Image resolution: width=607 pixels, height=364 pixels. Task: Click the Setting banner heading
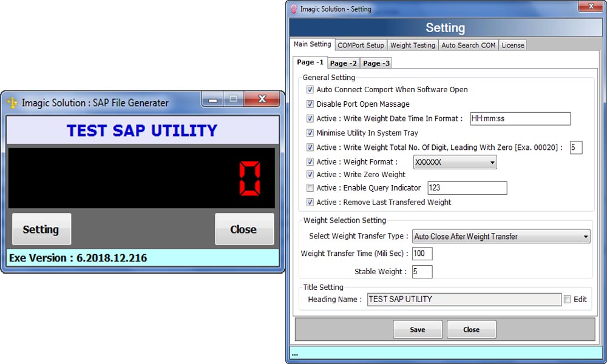pos(445,28)
